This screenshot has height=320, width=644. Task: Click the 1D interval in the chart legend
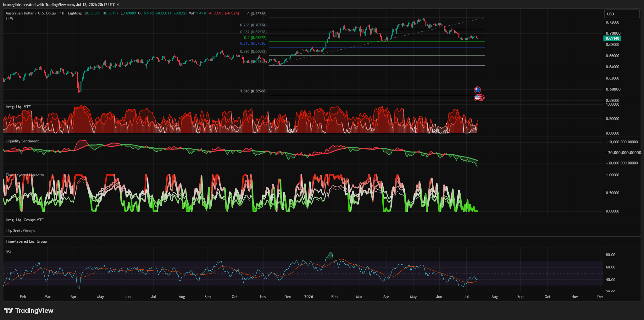pyautogui.click(x=62, y=13)
